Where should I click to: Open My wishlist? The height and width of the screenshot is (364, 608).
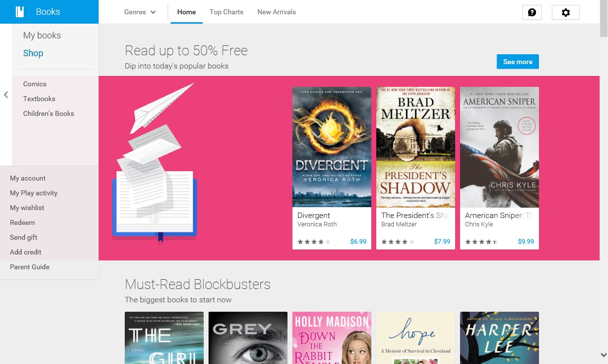coord(27,208)
